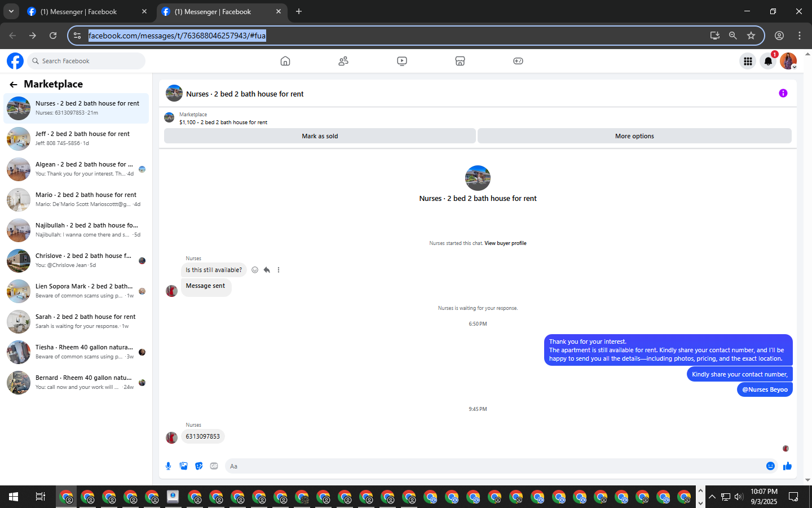The height and width of the screenshot is (508, 812).
Task: Click the message text field labeled Aa
Action: pyautogui.click(x=495, y=466)
